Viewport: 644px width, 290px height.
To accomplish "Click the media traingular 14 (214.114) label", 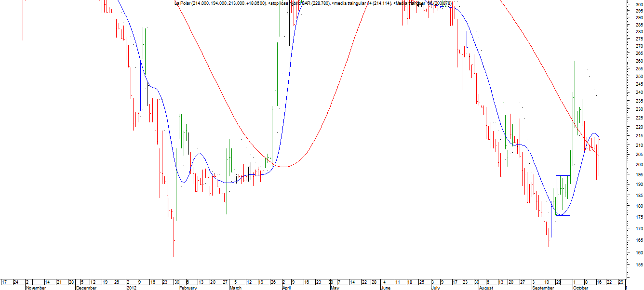I will [362, 3].
